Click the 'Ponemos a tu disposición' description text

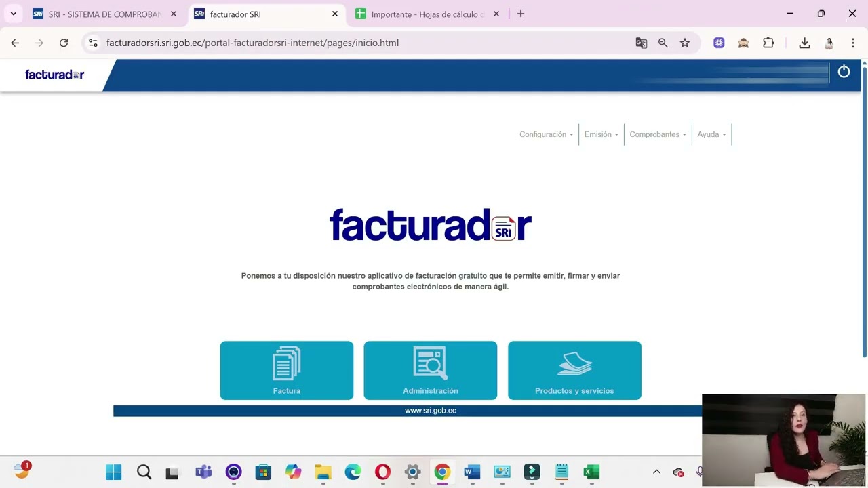pos(431,281)
